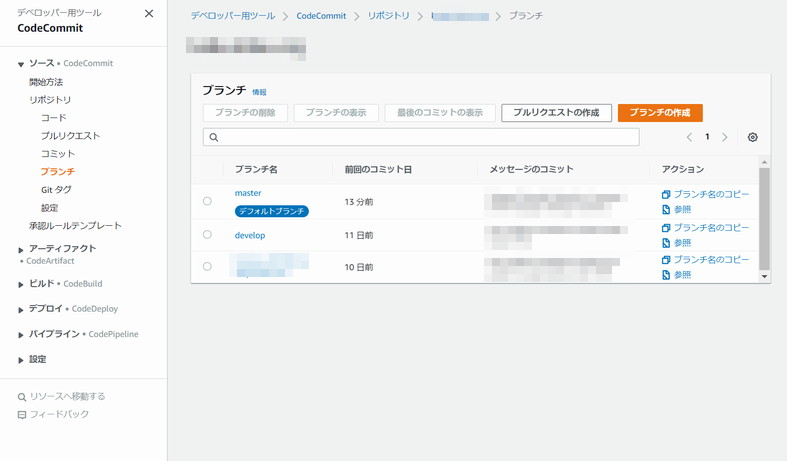
Task: Select the master branch radio button
Action: point(207,201)
